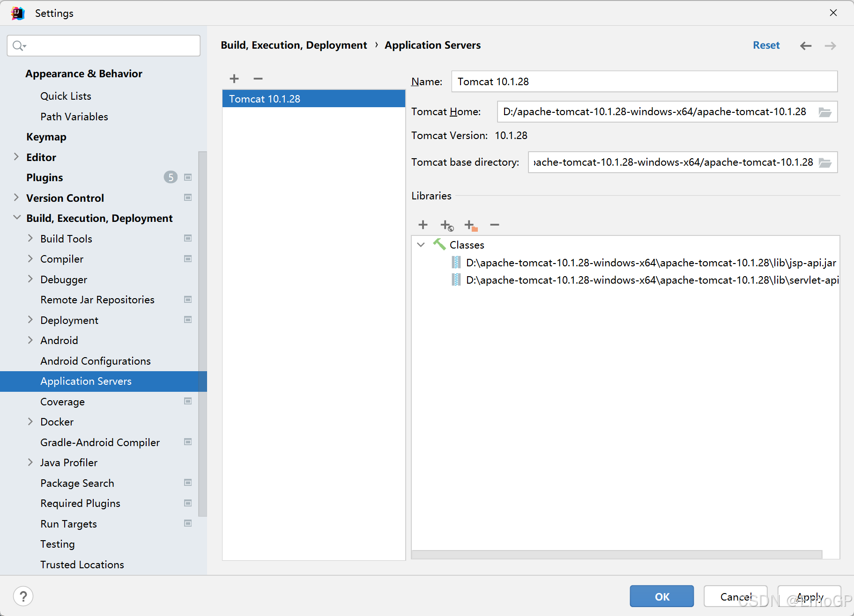Expand the Debugger node
Screen dimensions: 854x616
30,279
